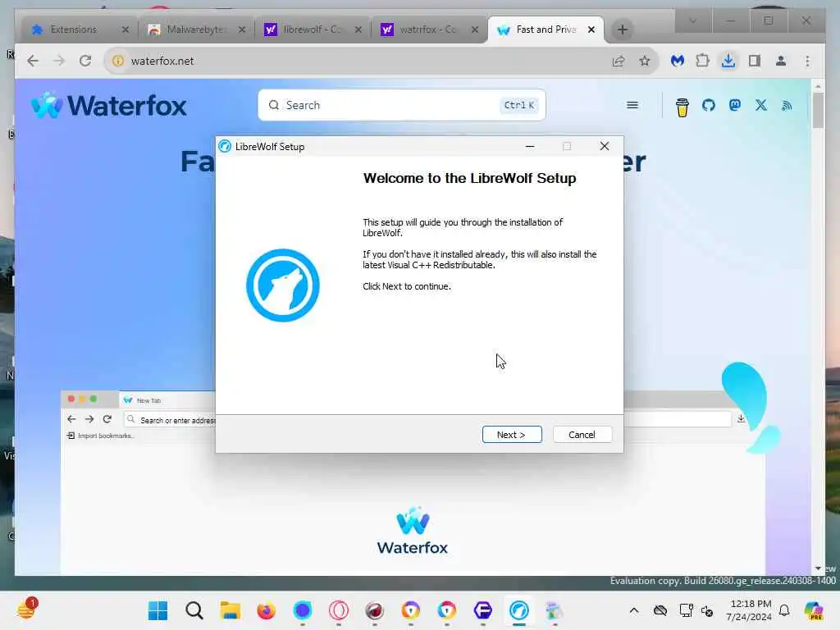Click the Waterfox logo on the page
This screenshot has width=840, height=630.
pos(109,105)
